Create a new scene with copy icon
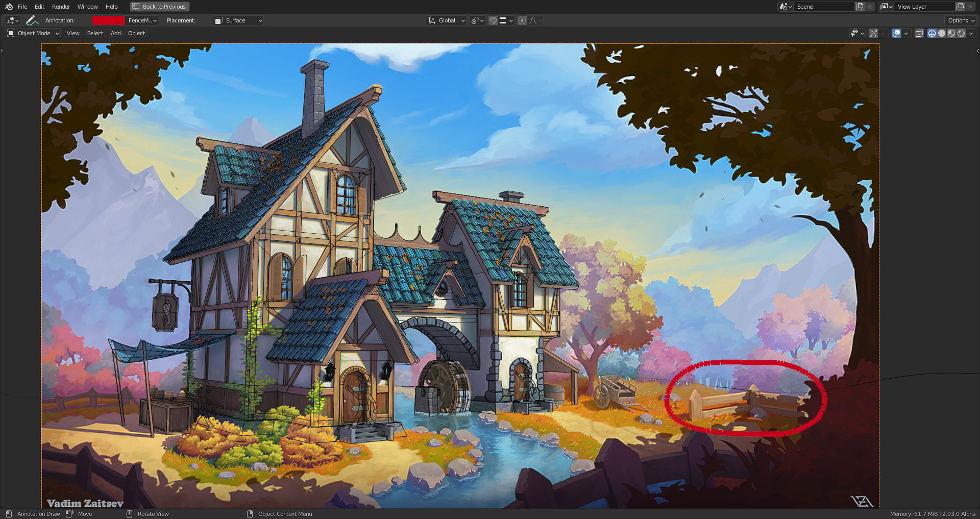Screen dimensions: 980x519 click(x=860, y=7)
